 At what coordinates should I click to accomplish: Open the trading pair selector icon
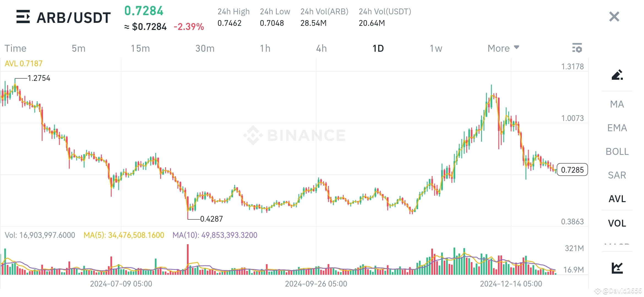click(23, 17)
